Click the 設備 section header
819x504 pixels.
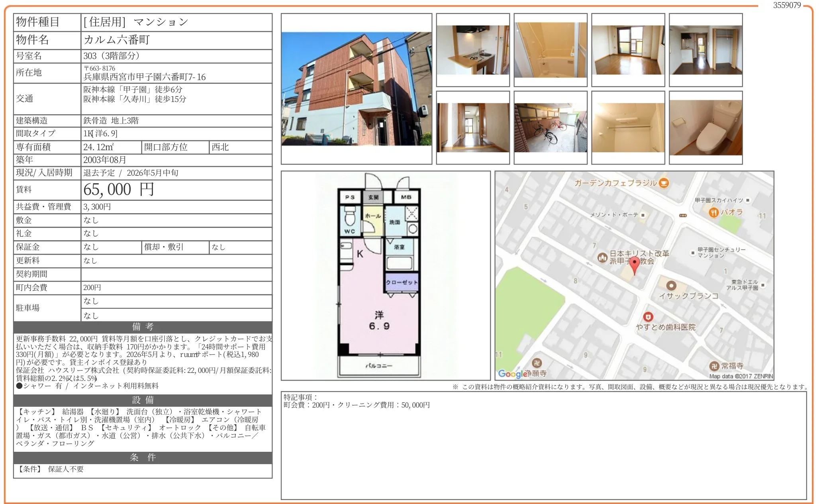(143, 400)
